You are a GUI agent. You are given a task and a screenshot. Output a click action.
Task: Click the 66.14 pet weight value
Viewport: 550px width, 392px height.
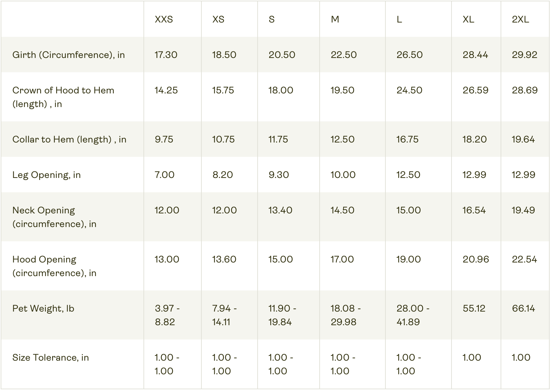(523, 308)
